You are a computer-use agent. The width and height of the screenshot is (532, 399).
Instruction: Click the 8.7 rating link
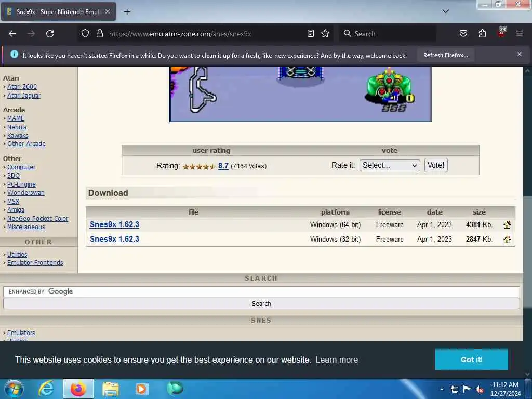point(223,166)
